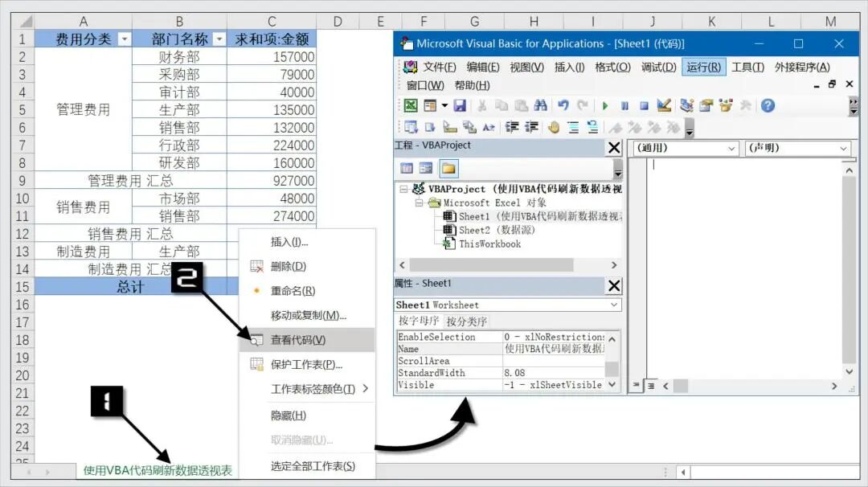The width and height of the screenshot is (868, 487).
Task: Choose 隐藏(H) in context menu
Action: (307, 415)
